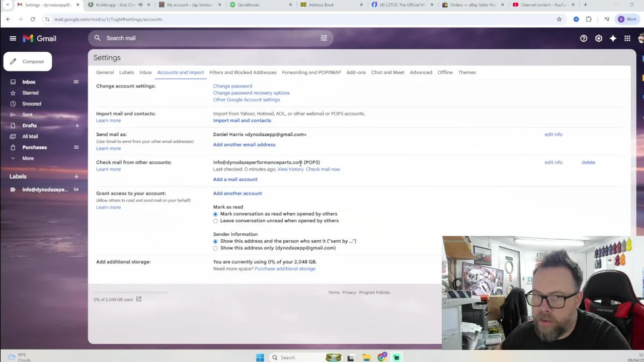644x362 pixels.
Task: Switch to Themes settings tab
Action: click(x=467, y=72)
